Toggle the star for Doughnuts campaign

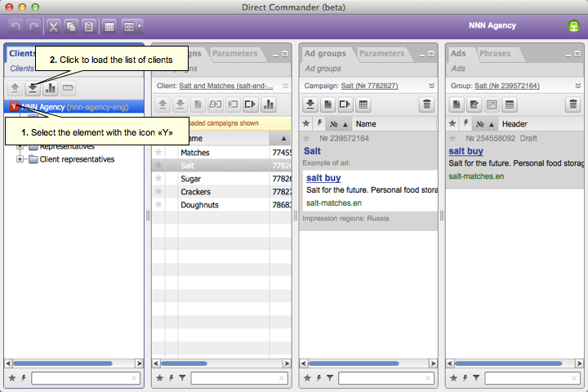click(x=158, y=204)
